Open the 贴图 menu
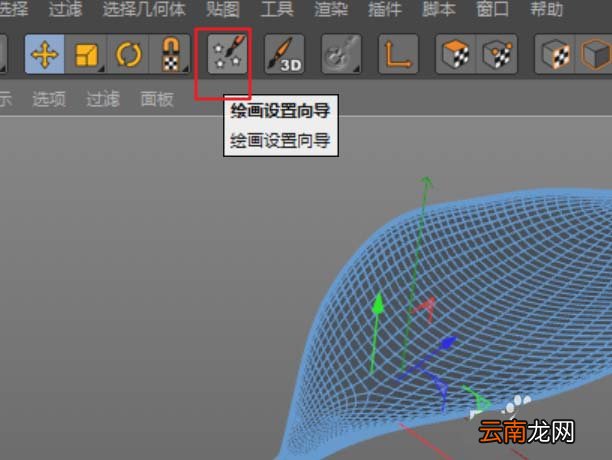612x460 pixels. [x=223, y=9]
